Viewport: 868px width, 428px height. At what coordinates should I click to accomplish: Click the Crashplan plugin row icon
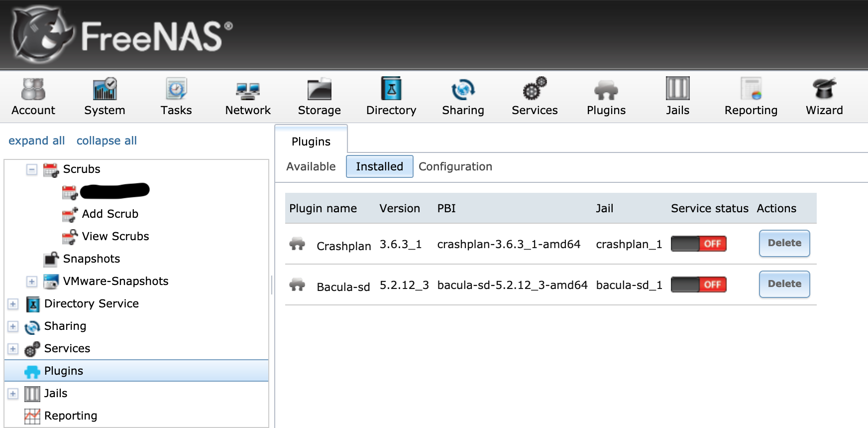coord(297,244)
